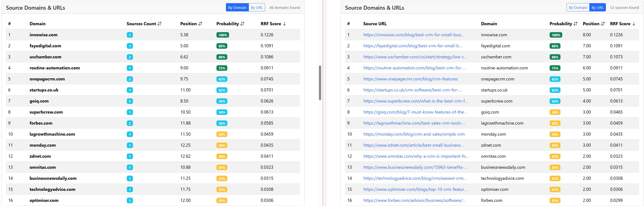Select the forbes.com domain row
The image size is (644, 206).
tap(41, 123)
